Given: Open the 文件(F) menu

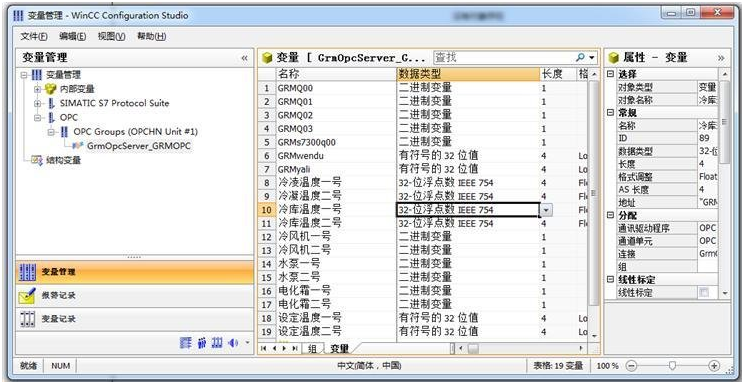Looking at the screenshot, I should point(34,36).
